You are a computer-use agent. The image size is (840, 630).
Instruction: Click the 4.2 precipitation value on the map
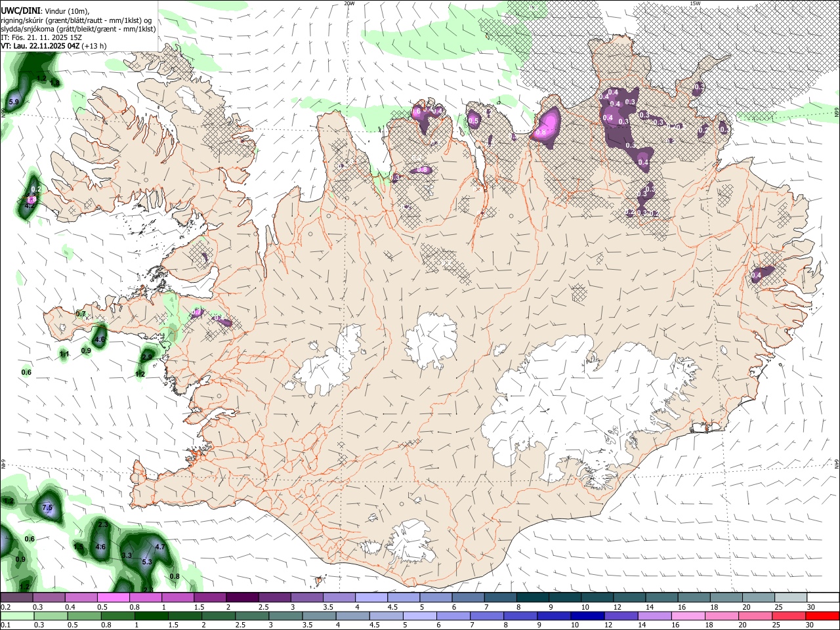29,205
